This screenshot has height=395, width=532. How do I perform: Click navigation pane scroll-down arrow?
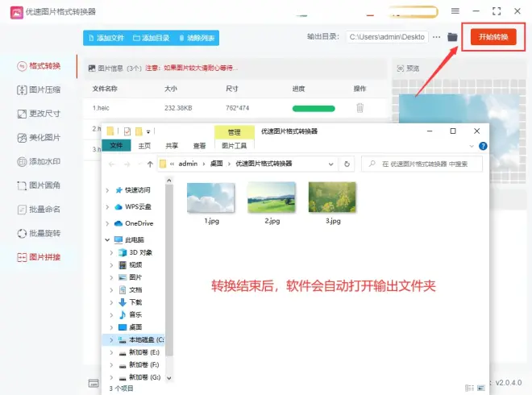coord(169,378)
